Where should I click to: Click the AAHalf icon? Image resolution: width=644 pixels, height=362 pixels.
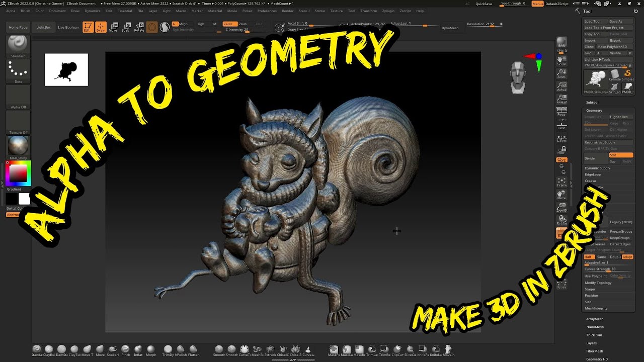[x=561, y=99]
